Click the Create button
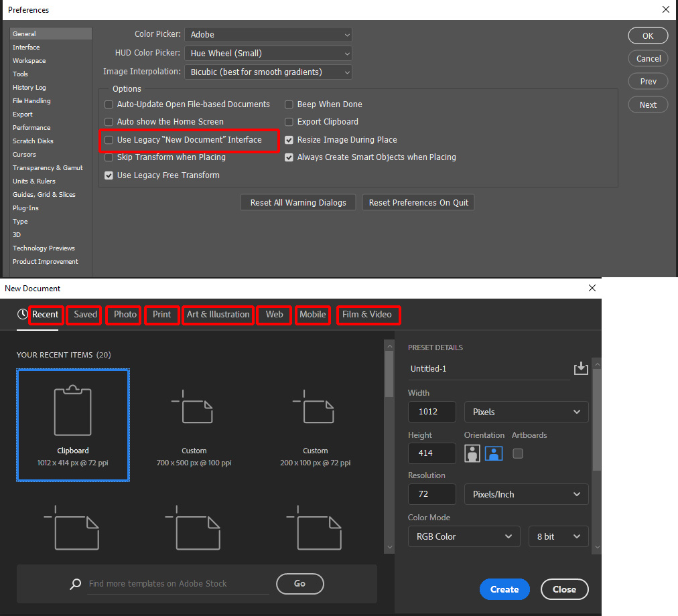The height and width of the screenshot is (616, 678). click(x=504, y=589)
